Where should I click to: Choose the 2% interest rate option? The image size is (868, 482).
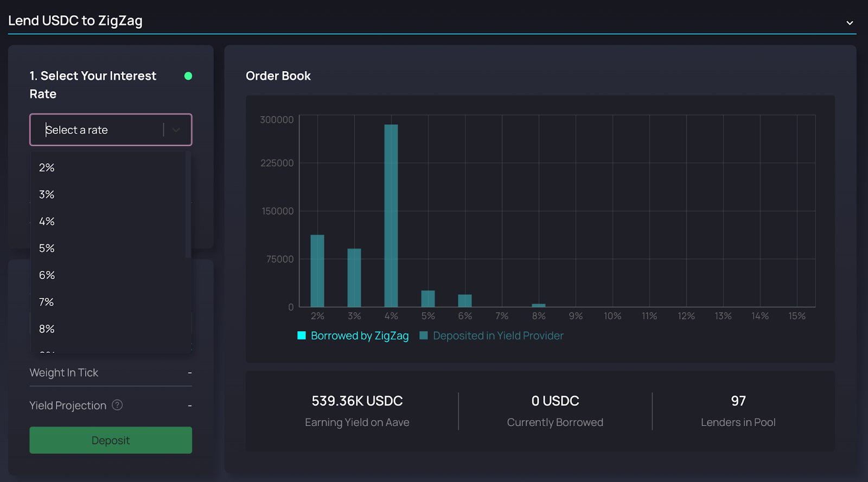click(x=108, y=168)
